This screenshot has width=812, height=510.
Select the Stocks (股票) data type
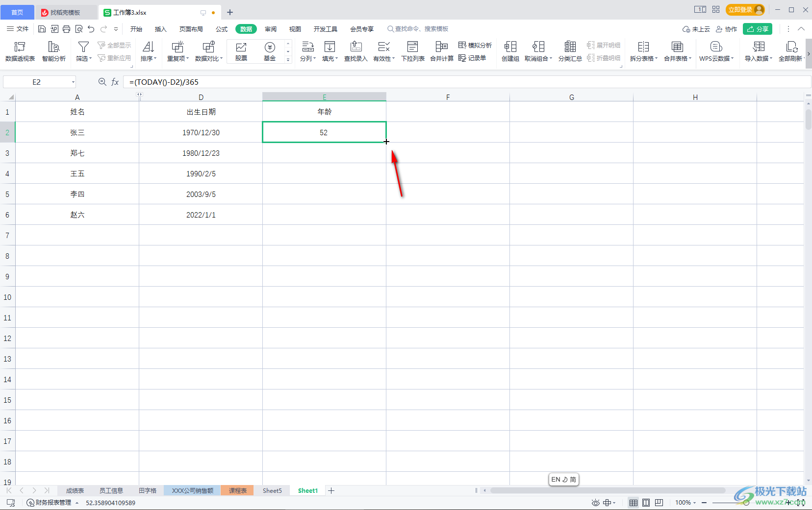tap(241, 51)
